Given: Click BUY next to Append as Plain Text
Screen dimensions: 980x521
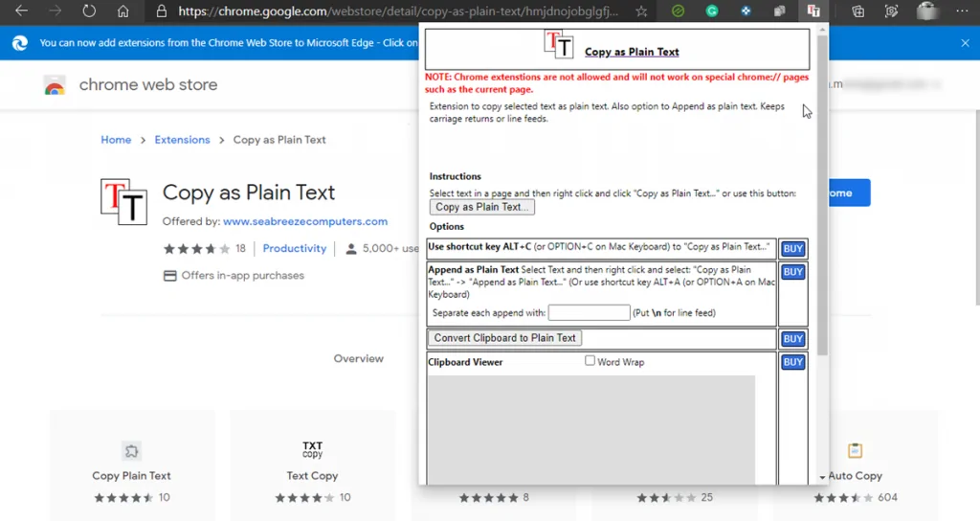Looking at the screenshot, I should (792, 272).
